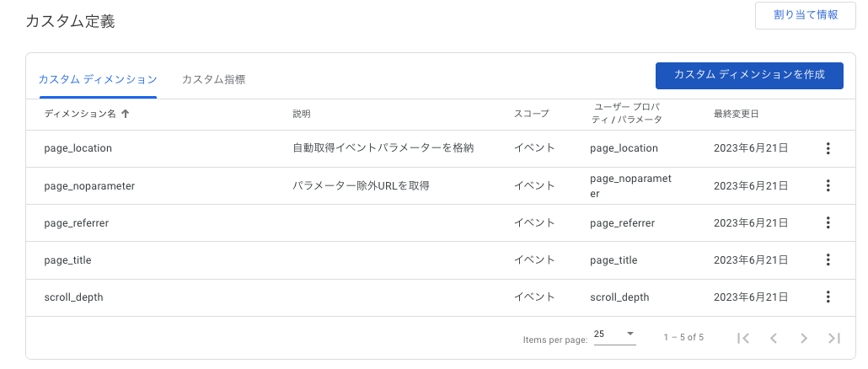This screenshot has height=369, width=868.
Task: Open the more options menu for page_referrer
Action: pos(828,222)
